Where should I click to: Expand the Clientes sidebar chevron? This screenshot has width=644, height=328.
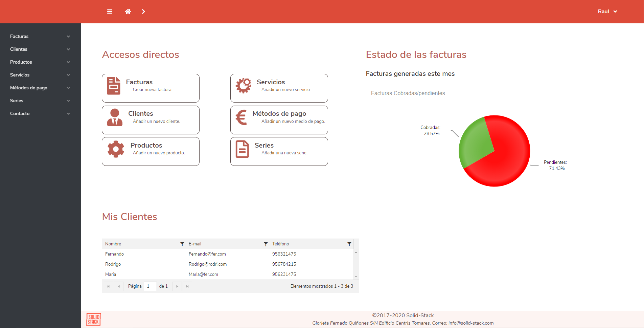click(68, 49)
